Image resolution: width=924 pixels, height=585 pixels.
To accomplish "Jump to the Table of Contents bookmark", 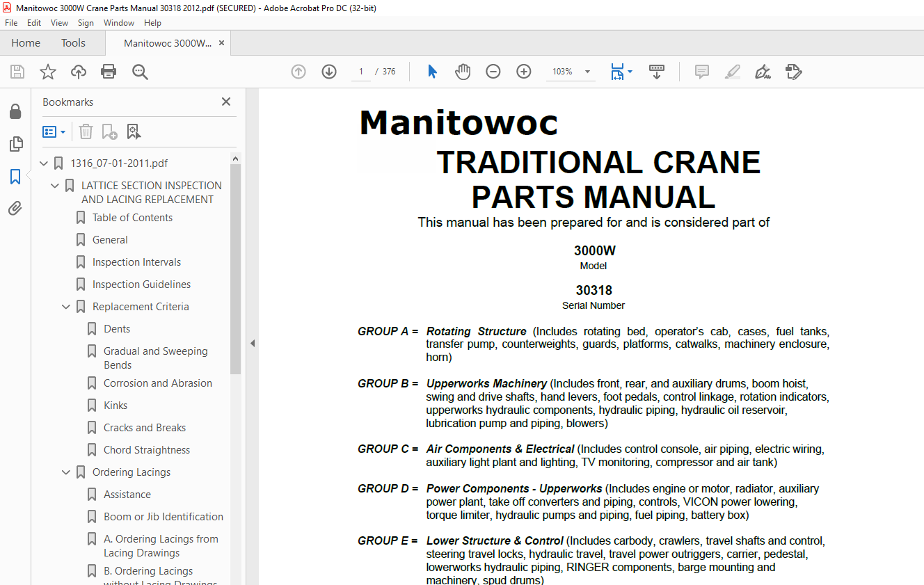I will [x=132, y=218].
